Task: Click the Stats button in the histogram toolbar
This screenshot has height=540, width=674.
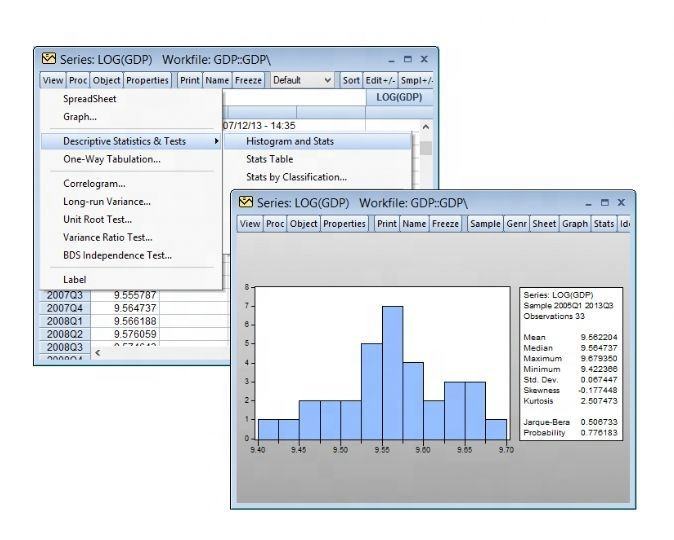Action: click(603, 224)
